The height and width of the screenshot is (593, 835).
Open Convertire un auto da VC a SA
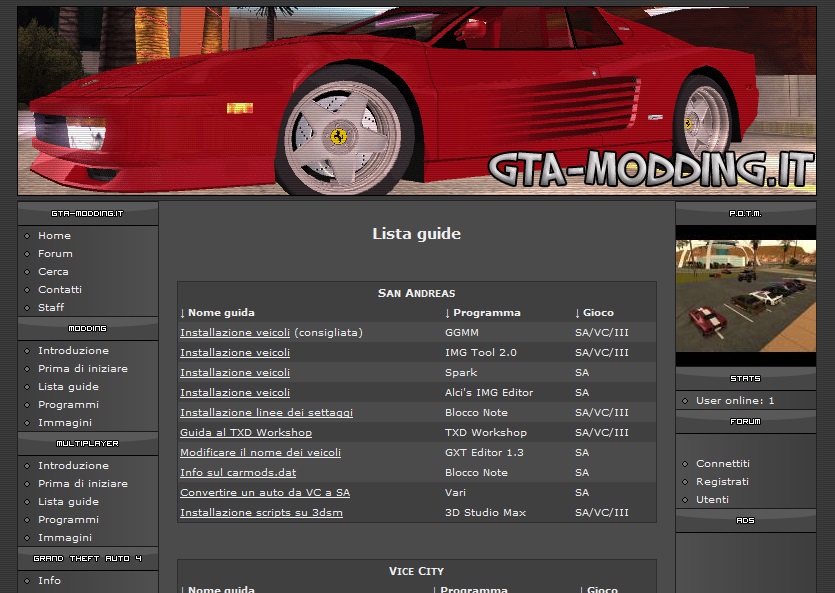click(x=265, y=492)
